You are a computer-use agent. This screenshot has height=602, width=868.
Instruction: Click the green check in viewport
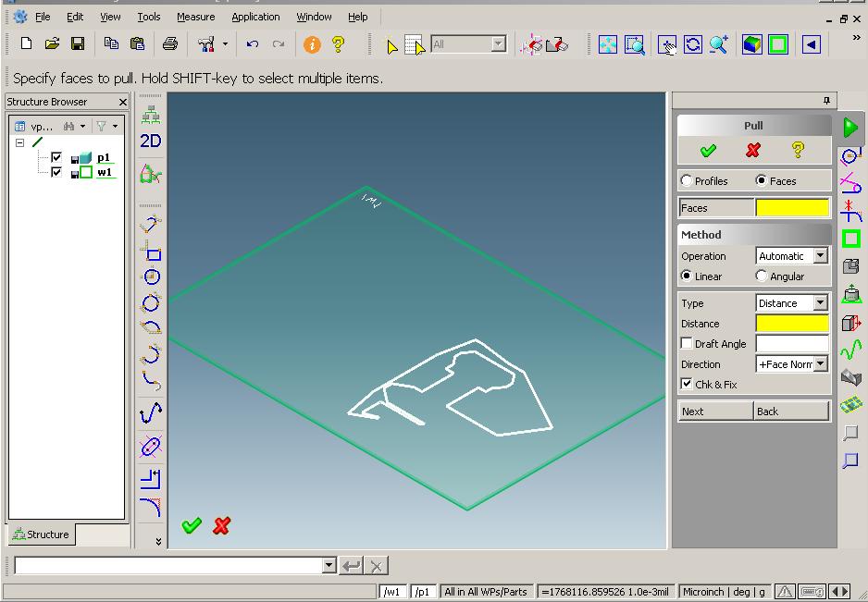pyautogui.click(x=192, y=525)
